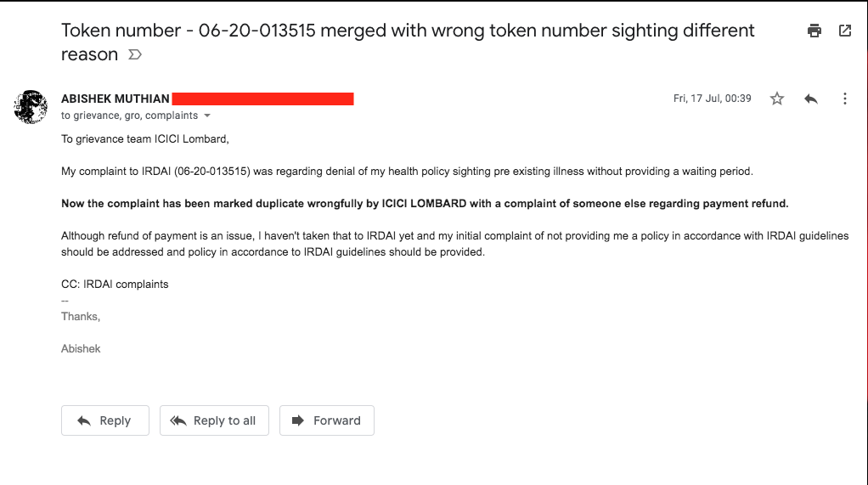Click the Reply button at bottom
868x485 pixels.
click(105, 420)
